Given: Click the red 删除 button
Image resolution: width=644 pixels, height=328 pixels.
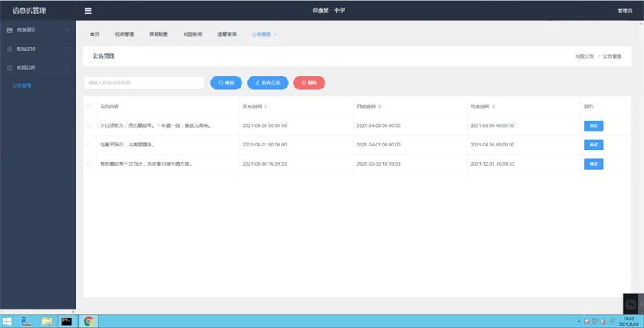Looking at the screenshot, I should click(309, 83).
